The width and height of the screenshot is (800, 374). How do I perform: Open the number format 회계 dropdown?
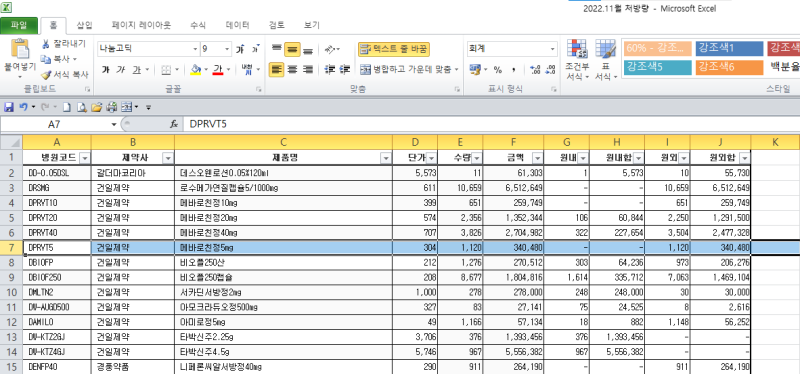pos(553,49)
